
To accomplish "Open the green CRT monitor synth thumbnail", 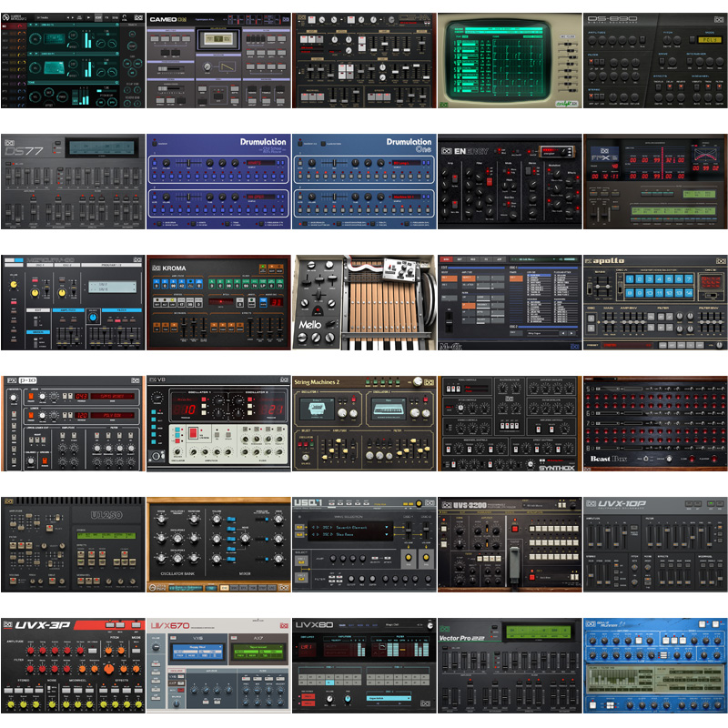I will tap(510, 60).
